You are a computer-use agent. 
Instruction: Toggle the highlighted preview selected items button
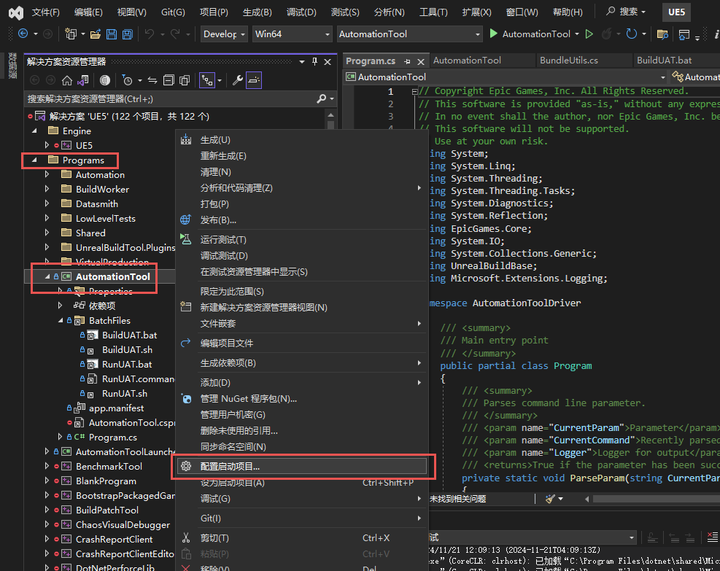point(254,80)
